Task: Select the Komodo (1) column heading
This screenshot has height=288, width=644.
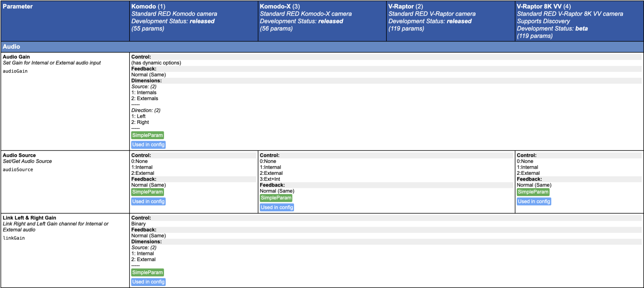Action: tap(148, 7)
